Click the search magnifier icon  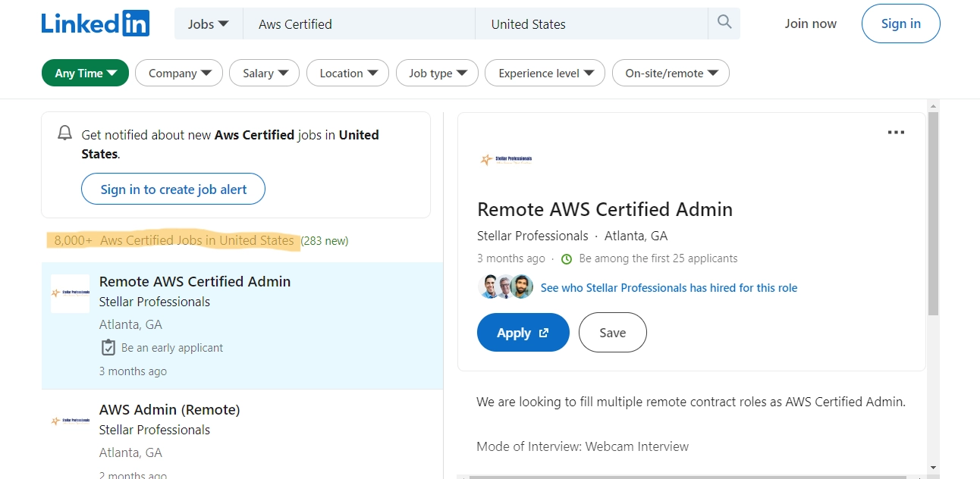pos(723,23)
